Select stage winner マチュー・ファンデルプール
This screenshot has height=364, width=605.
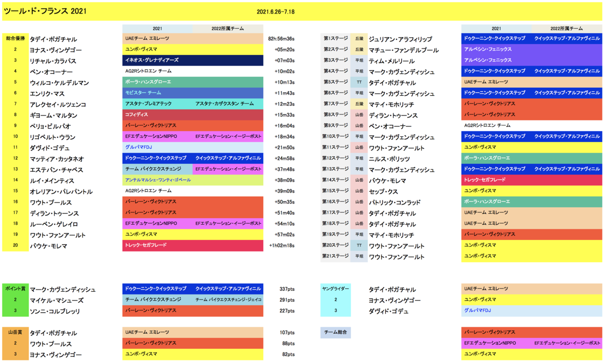tap(403, 50)
